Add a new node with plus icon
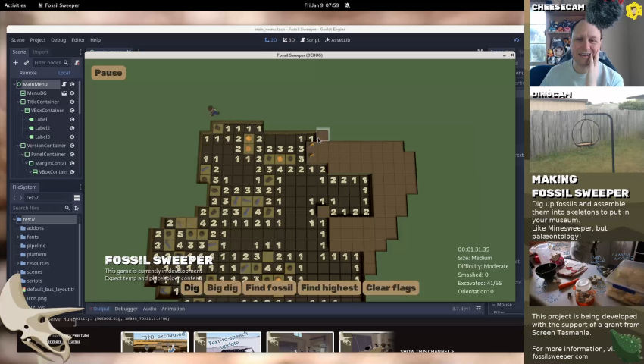644x364 pixels. pos(16,62)
